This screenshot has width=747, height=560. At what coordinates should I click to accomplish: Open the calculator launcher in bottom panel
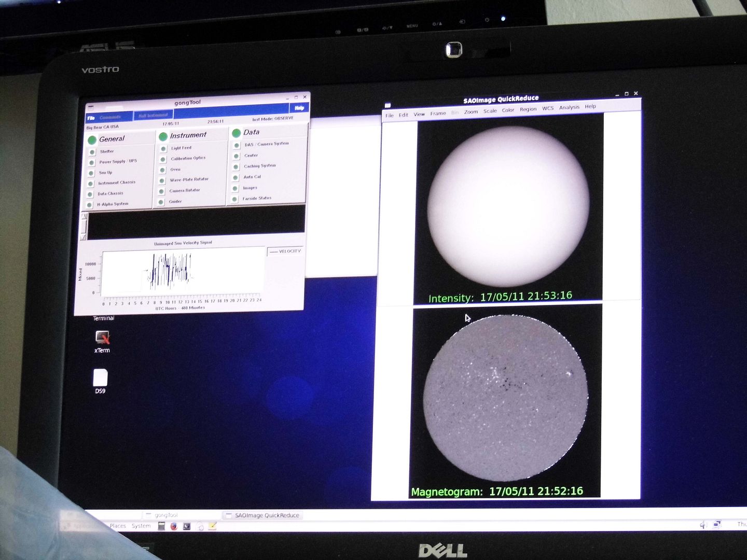[x=161, y=526]
